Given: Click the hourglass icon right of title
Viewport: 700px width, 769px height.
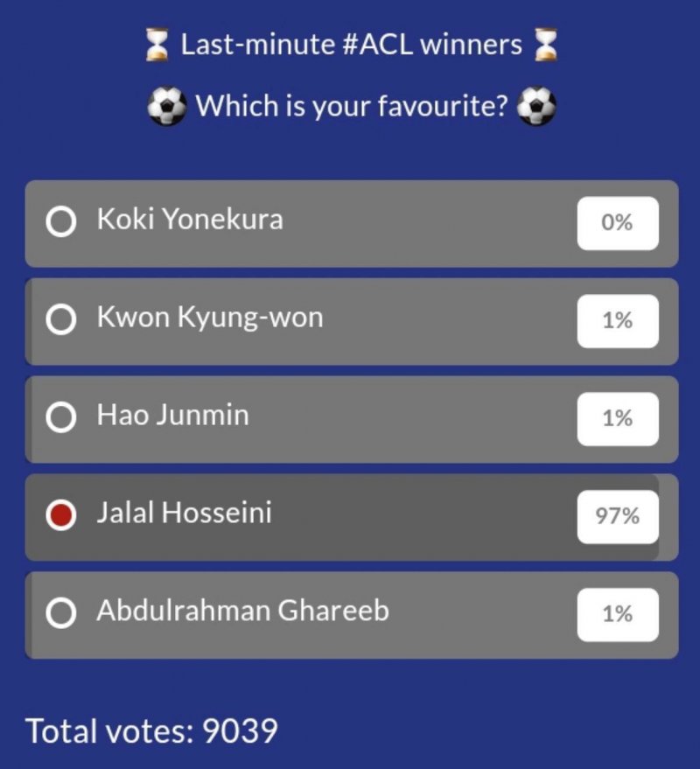Looking at the screenshot, I should [x=547, y=45].
